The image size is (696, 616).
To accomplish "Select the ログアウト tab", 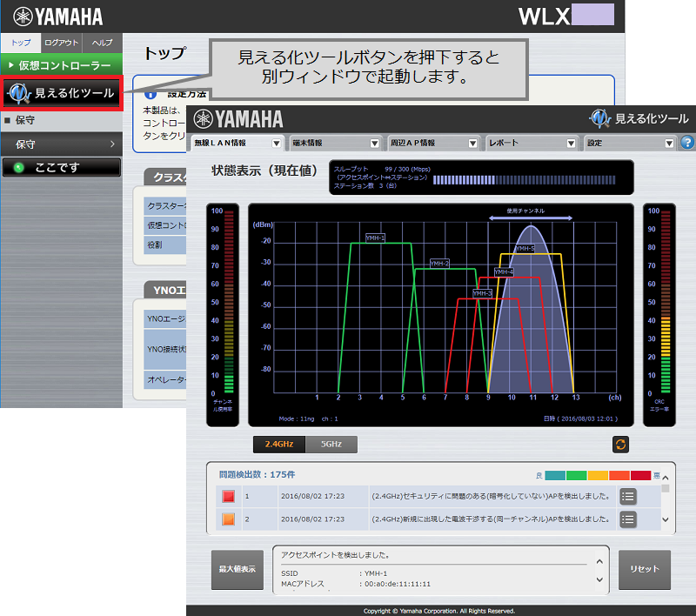I will tap(61, 43).
